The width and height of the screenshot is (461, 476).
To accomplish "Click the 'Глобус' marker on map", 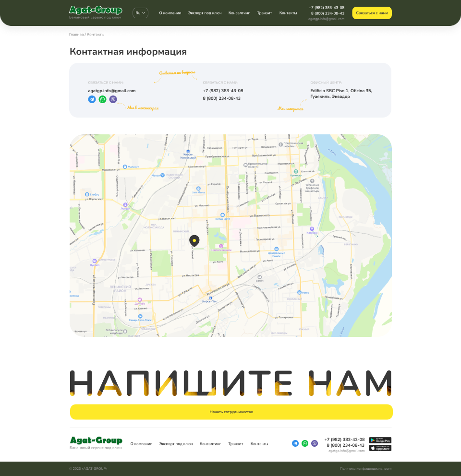I will (x=87, y=194).
